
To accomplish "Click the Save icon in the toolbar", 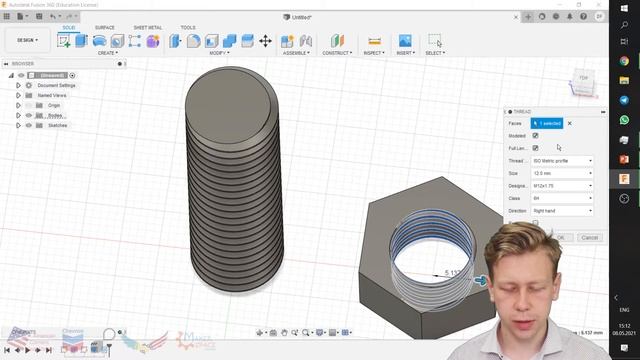I will click(x=39, y=16).
